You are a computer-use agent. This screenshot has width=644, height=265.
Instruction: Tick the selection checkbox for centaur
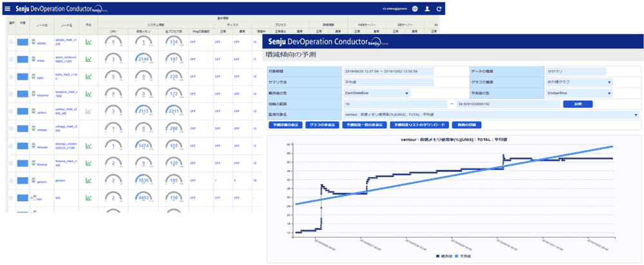(12, 111)
